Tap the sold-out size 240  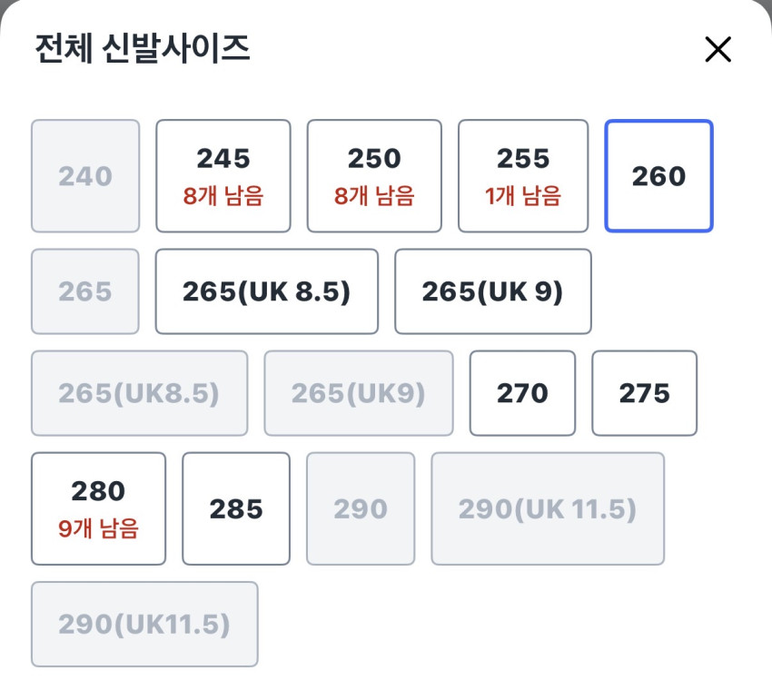(85, 176)
